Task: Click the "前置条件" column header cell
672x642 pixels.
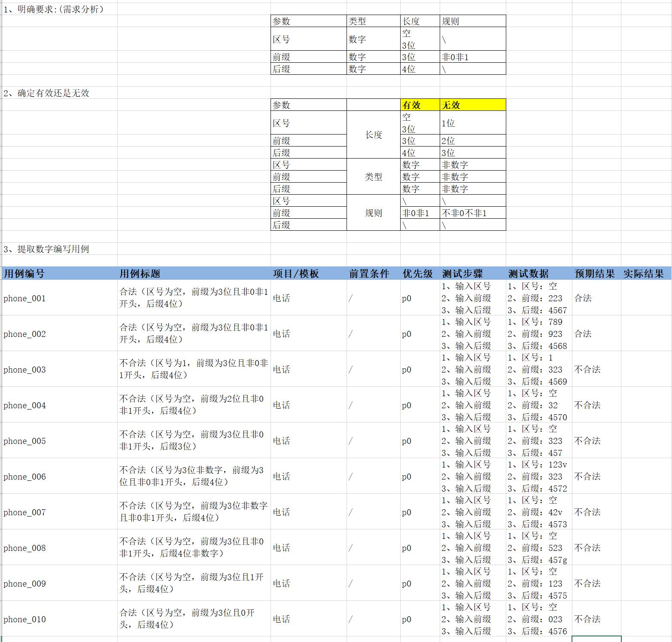Action: coord(373,273)
